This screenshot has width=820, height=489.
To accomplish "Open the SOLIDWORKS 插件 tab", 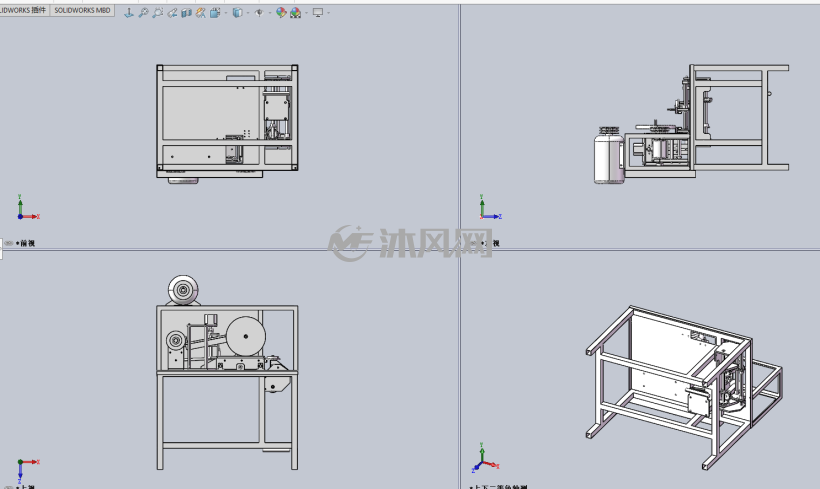I will [x=23, y=10].
